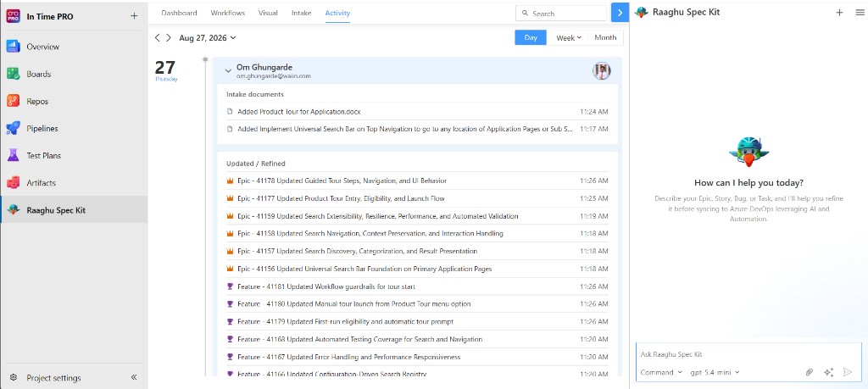868x389 pixels.
Task: Click the Ask Raaghu Spec Kit input
Action: (748, 354)
